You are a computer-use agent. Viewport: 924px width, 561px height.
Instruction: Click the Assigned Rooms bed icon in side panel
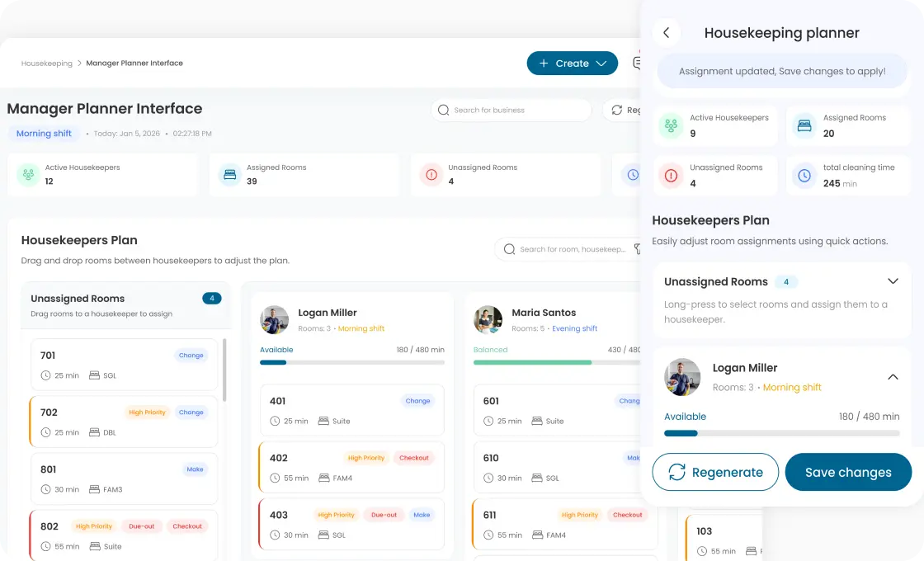[804, 126]
